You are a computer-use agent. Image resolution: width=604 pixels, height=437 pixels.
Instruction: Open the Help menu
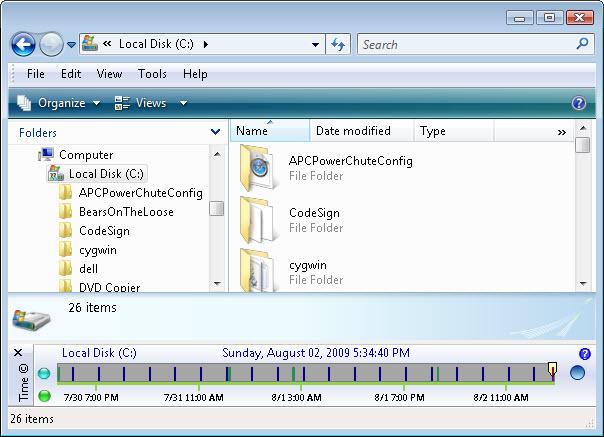click(195, 74)
